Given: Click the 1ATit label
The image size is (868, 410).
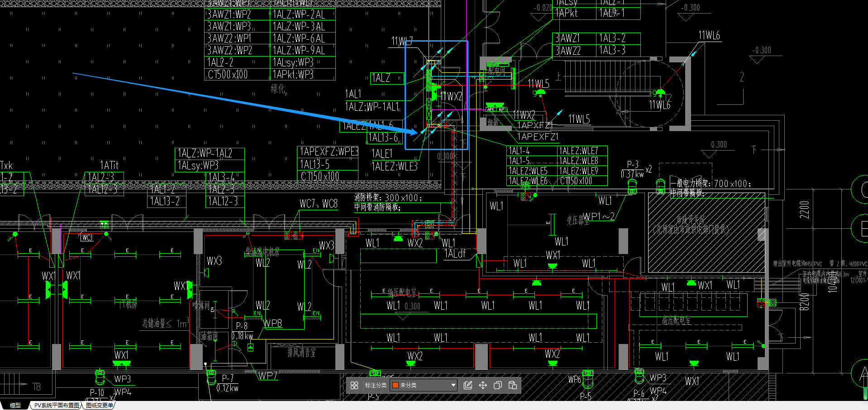Looking at the screenshot, I should click(x=109, y=165).
